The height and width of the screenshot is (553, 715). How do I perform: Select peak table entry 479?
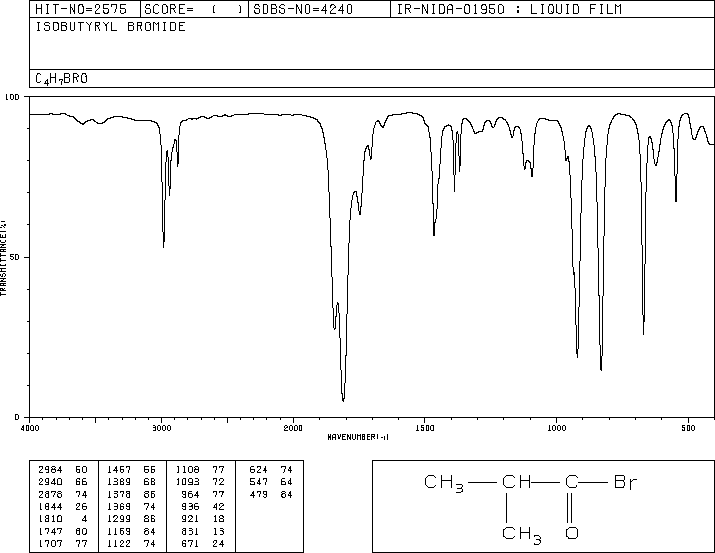click(x=259, y=494)
